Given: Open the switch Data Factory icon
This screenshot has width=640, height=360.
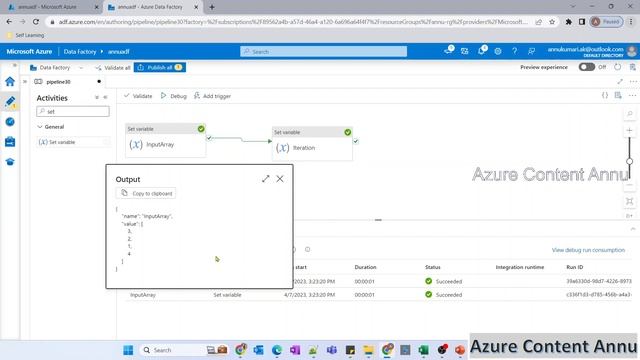Looking at the screenshot, I should (x=464, y=51).
